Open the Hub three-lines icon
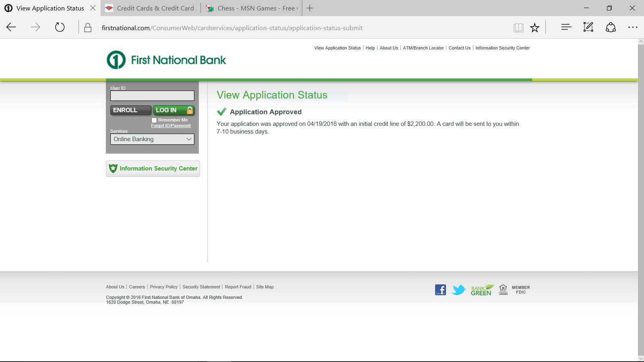The image size is (644, 362). click(x=566, y=27)
